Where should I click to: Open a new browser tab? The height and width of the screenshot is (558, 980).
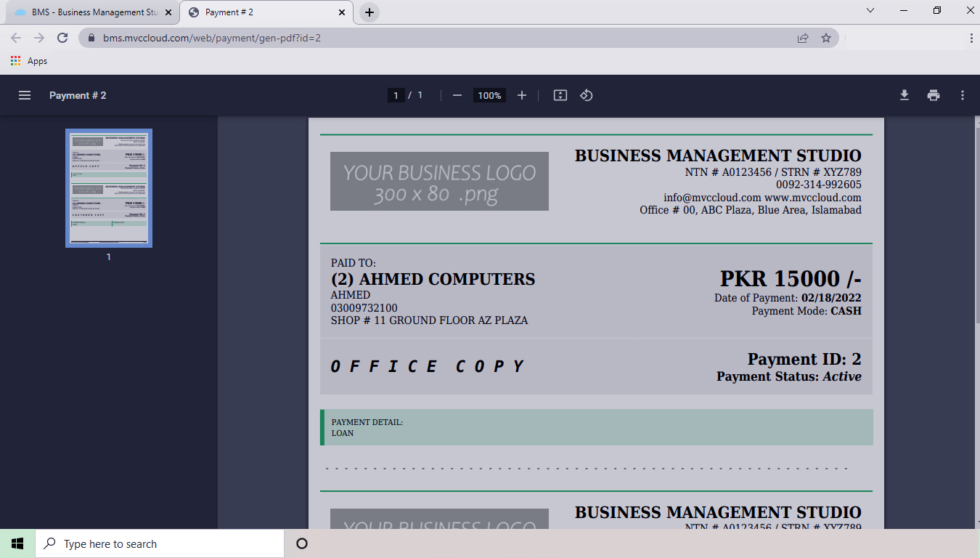(369, 12)
